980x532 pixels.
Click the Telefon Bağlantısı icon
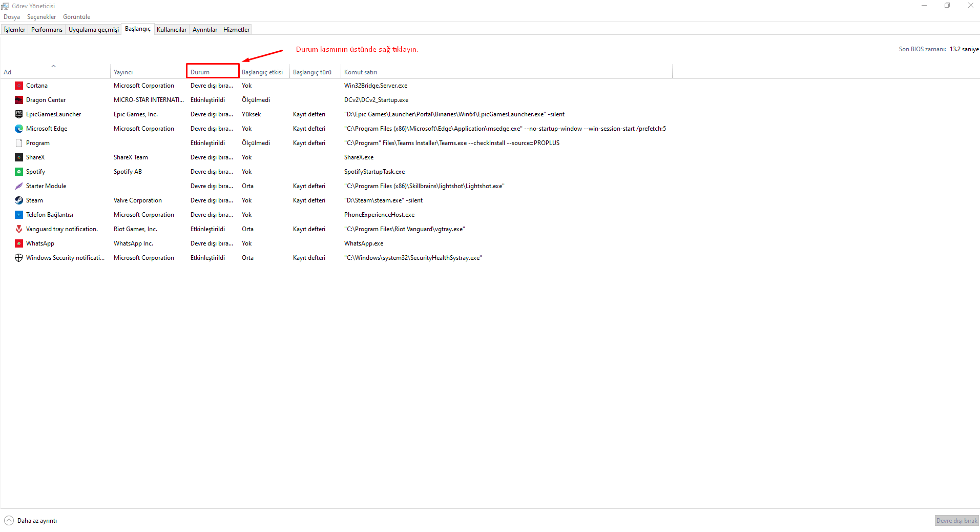19,215
